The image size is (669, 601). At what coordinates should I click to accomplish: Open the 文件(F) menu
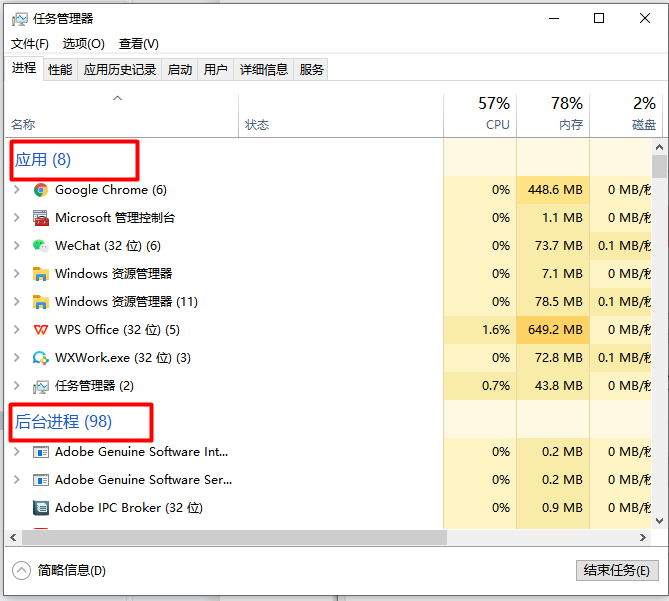29,44
